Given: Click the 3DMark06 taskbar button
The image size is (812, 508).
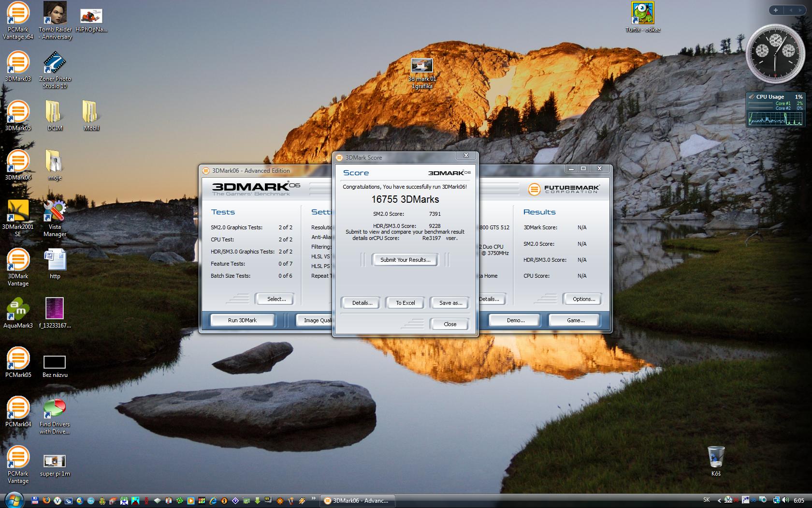Looking at the screenshot, I should pyautogui.click(x=357, y=501).
